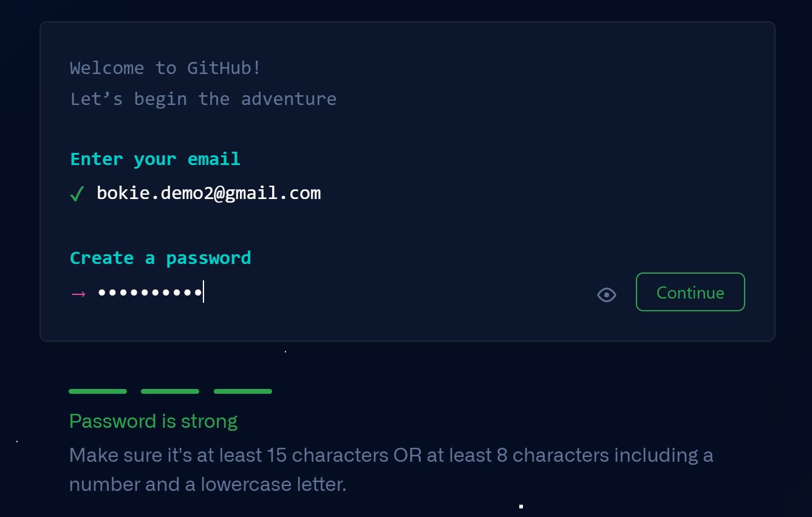
Task: Click the third password strength bar
Action: coord(243,391)
